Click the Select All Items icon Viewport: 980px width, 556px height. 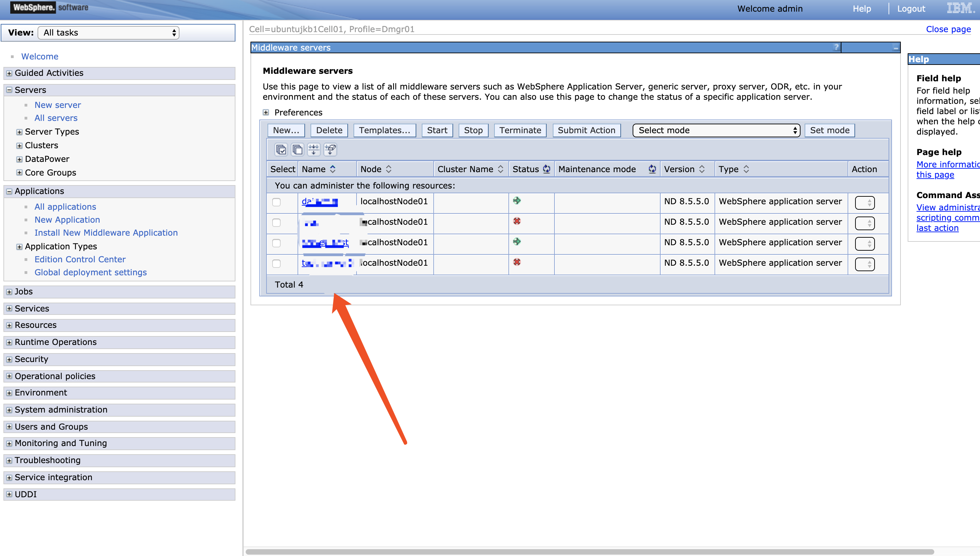click(x=281, y=149)
